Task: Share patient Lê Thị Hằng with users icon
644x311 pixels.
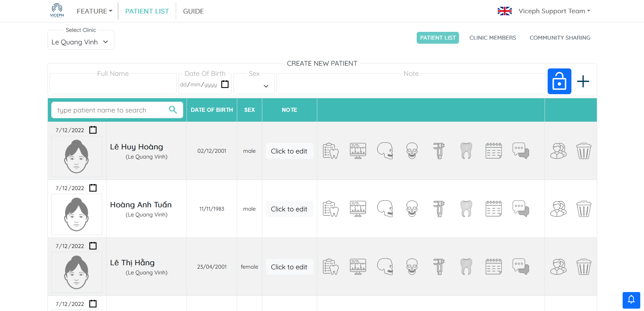Action: pyautogui.click(x=558, y=267)
